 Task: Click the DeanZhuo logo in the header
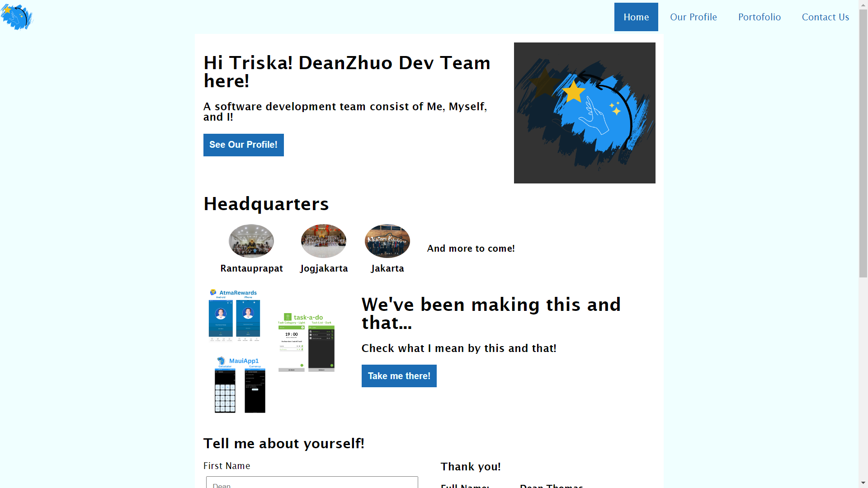coord(17,17)
